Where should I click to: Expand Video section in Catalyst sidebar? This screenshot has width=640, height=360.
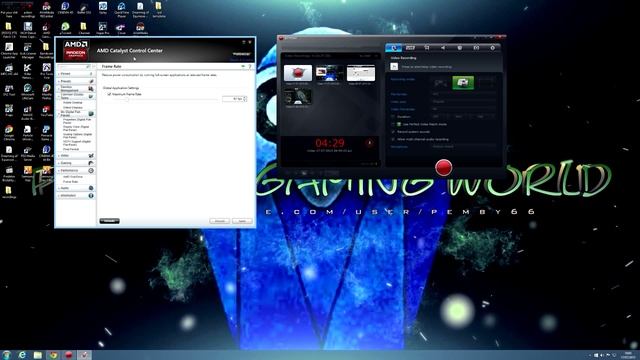(76, 156)
